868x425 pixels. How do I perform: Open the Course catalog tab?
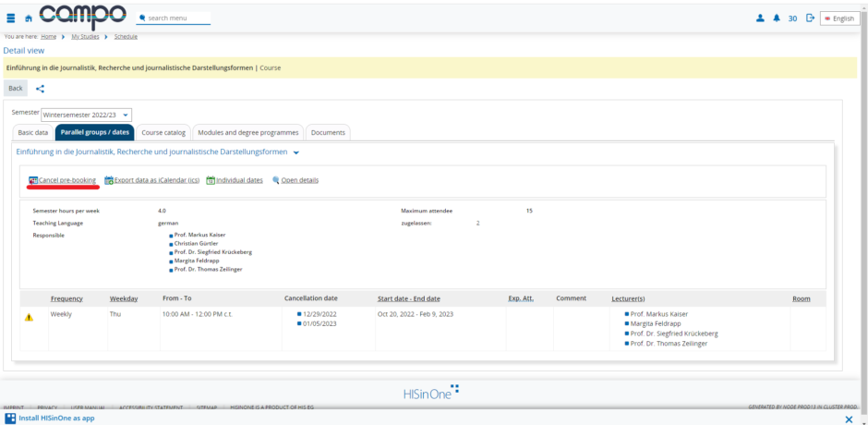163,132
